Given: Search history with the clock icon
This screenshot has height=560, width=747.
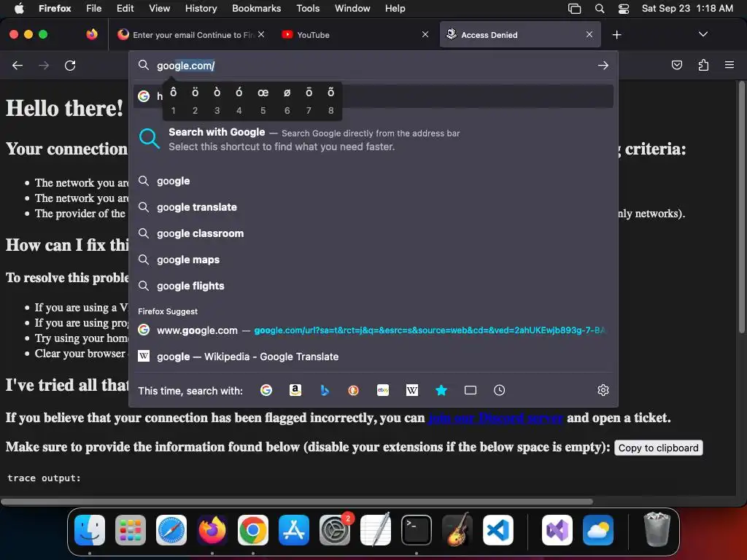Looking at the screenshot, I should [x=499, y=391].
